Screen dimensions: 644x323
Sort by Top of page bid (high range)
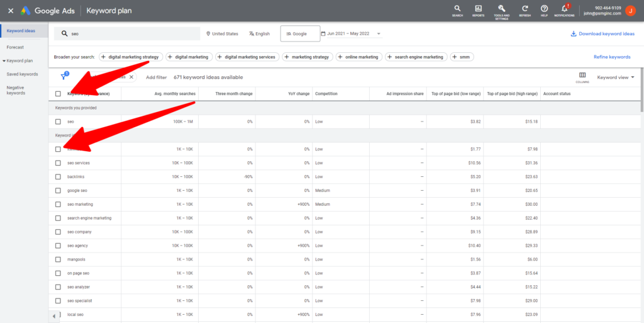(512, 94)
